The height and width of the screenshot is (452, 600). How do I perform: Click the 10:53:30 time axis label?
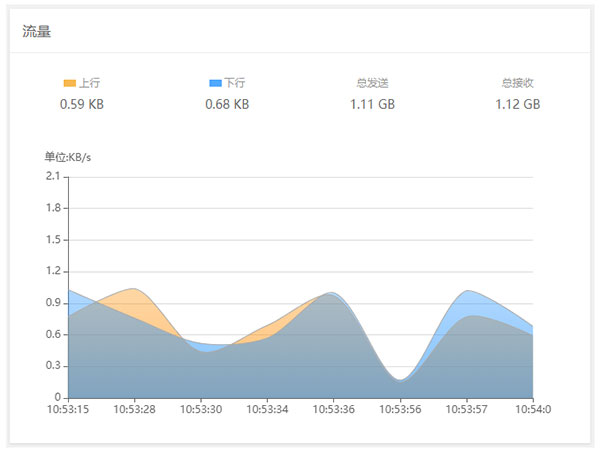[x=201, y=410]
